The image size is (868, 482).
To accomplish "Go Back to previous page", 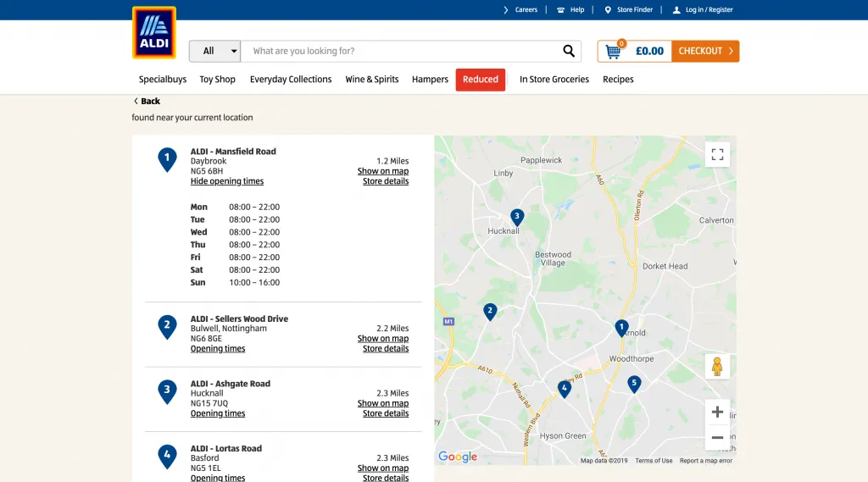I will pyautogui.click(x=147, y=101).
